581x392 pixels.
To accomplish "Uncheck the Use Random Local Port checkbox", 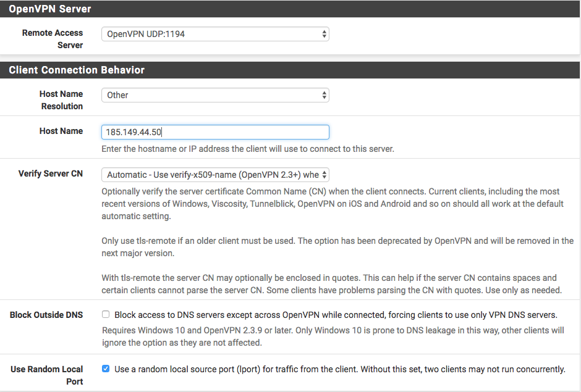I will click(106, 369).
